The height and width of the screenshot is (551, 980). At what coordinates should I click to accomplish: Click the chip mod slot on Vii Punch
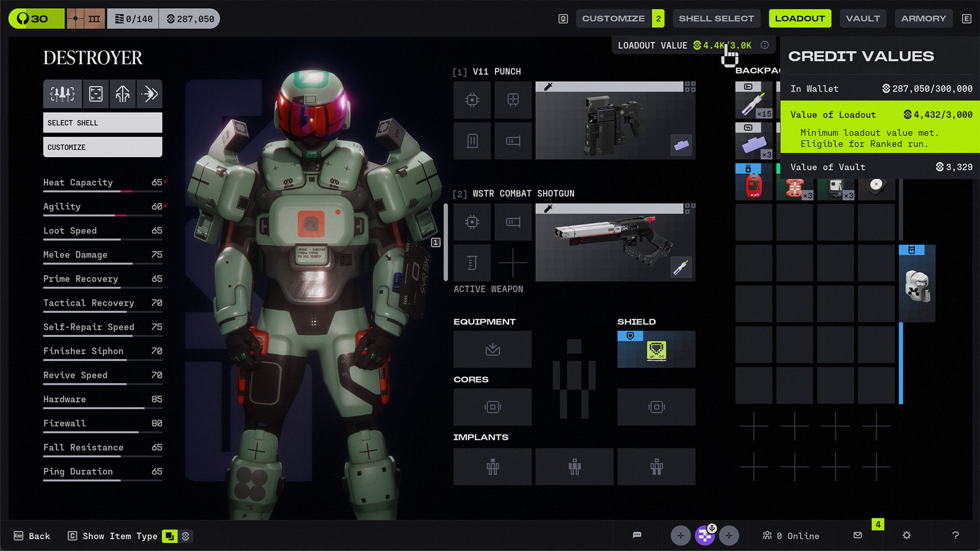[x=472, y=100]
